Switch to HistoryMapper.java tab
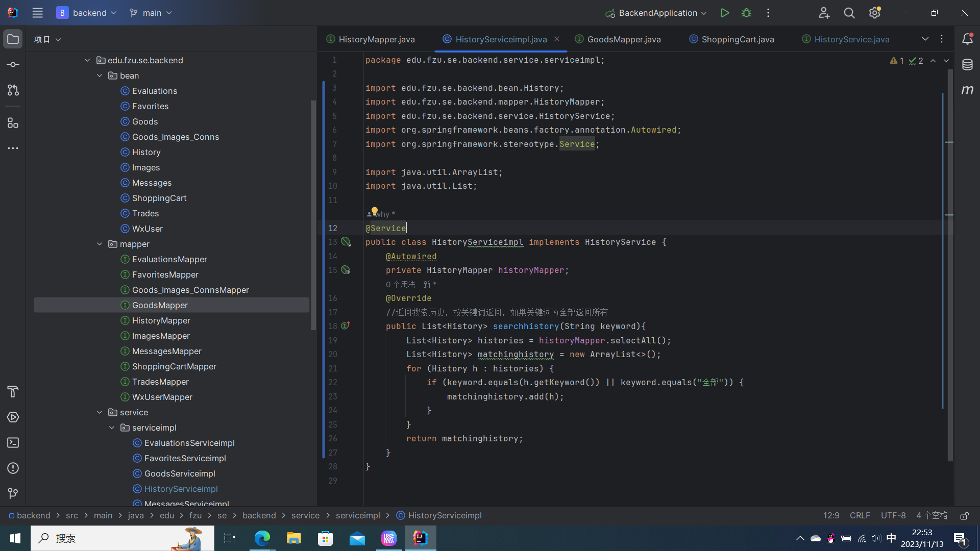980x551 pixels. pyautogui.click(x=371, y=39)
